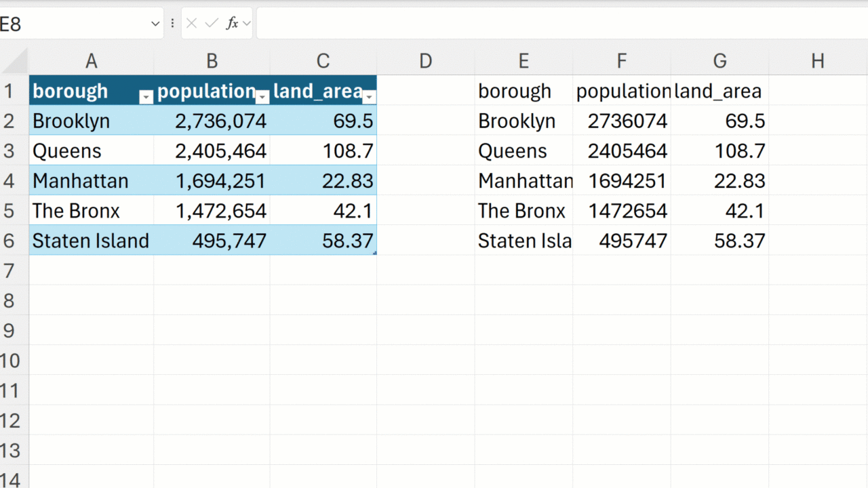Click the three-dot handle beside the Name Box

coord(172,24)
